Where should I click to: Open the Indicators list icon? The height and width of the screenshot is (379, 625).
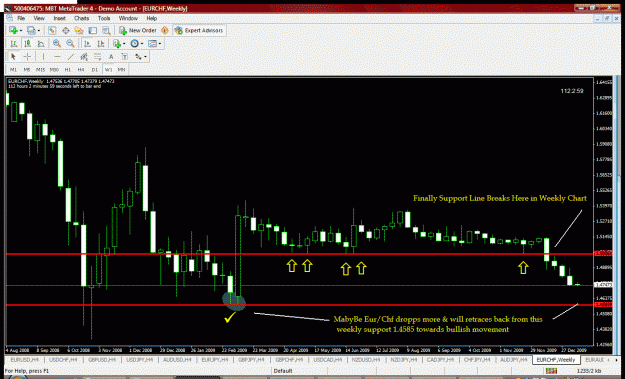tap(117, 43)
